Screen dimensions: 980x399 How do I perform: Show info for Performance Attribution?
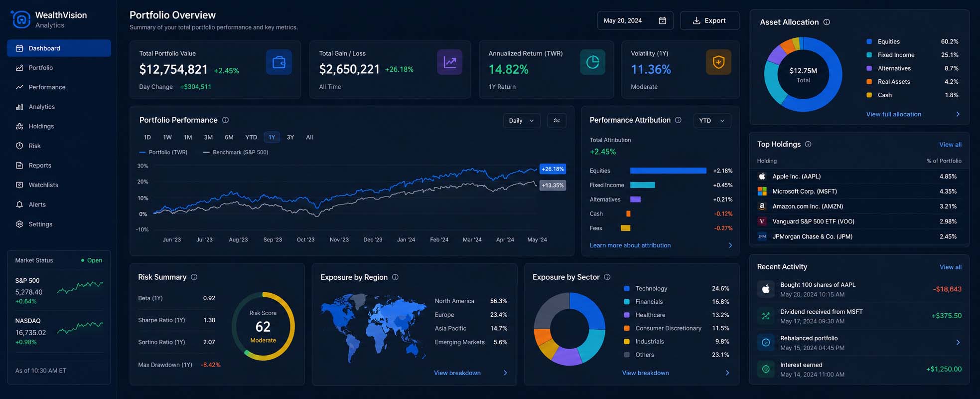pyautogui.click(x=678, y=120)
